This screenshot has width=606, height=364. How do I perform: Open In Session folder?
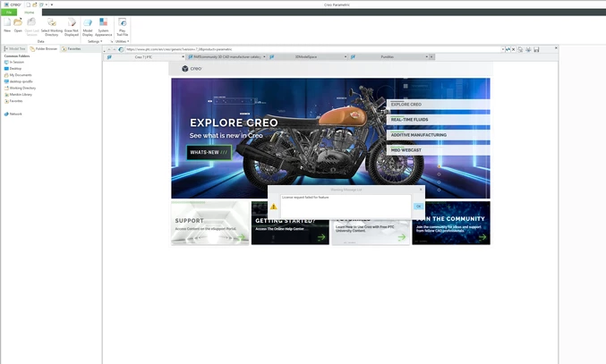point(14,62)
